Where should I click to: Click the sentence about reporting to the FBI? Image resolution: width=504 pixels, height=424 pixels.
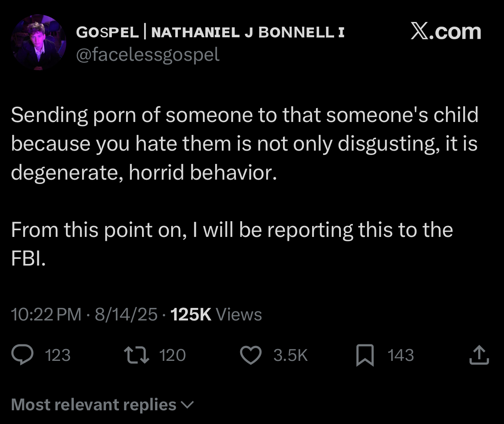[232, 244]
